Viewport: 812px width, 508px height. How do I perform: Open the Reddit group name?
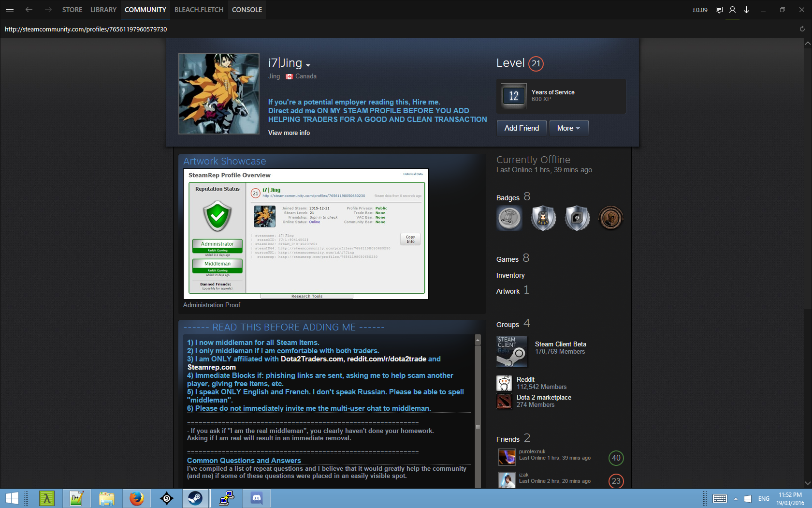(x=525, y=379)
